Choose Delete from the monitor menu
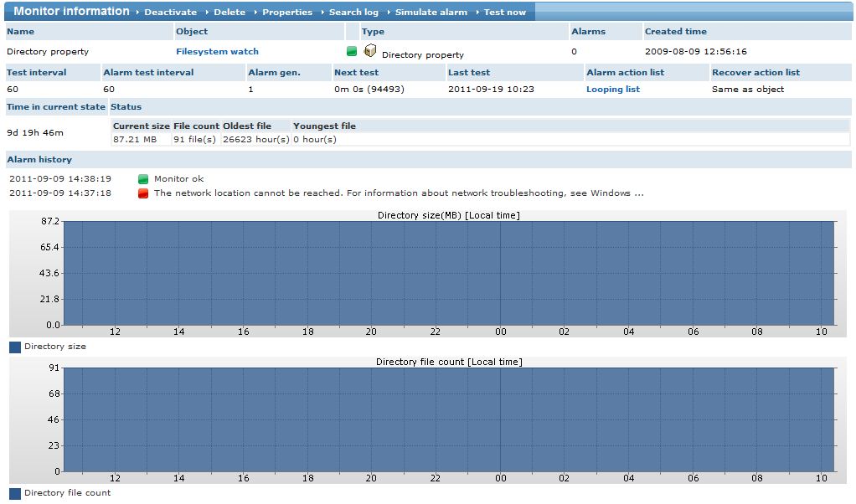The height and width of the screenshot is (504, 856). (229, 13)
